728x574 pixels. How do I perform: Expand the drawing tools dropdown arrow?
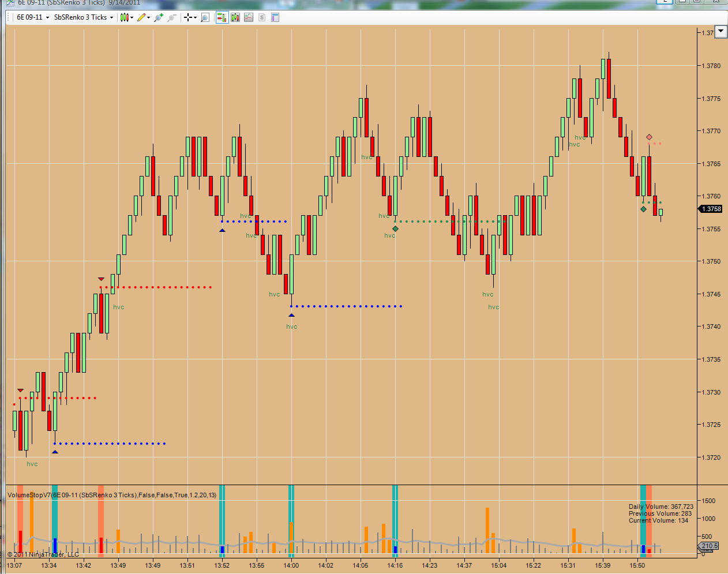click(149, 17)
